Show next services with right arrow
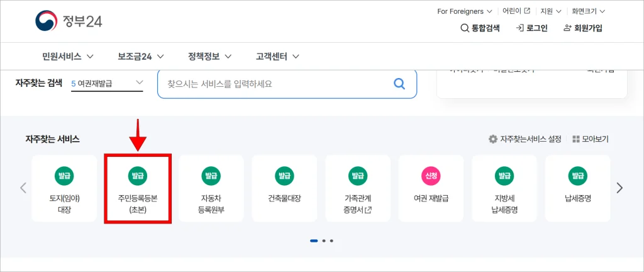 click(619, 188)
